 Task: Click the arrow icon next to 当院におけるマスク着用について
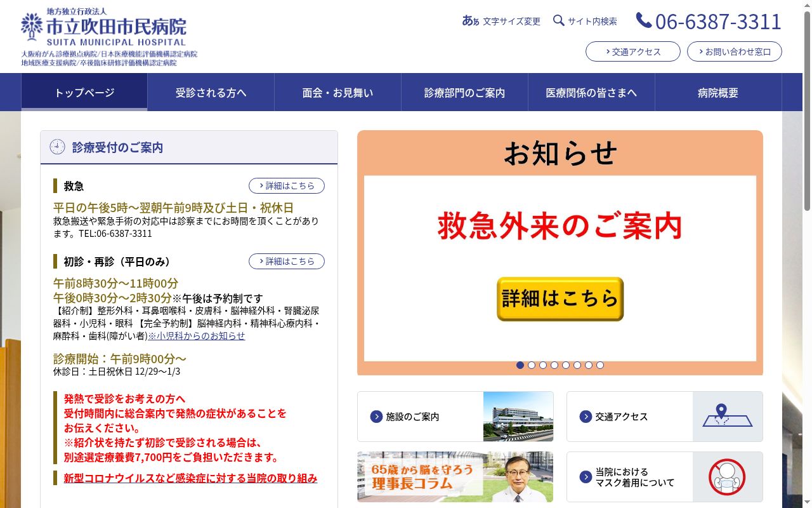(586, 477)
